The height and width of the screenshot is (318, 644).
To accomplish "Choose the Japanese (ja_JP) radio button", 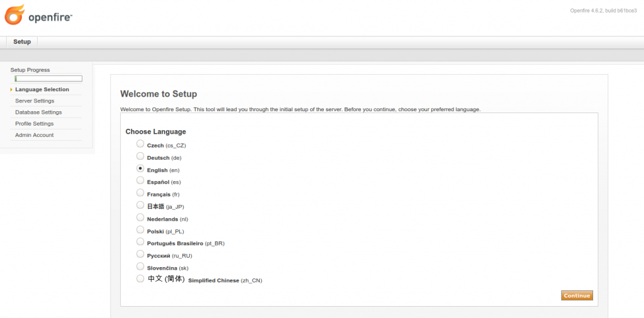I will (x=140, y=205).
